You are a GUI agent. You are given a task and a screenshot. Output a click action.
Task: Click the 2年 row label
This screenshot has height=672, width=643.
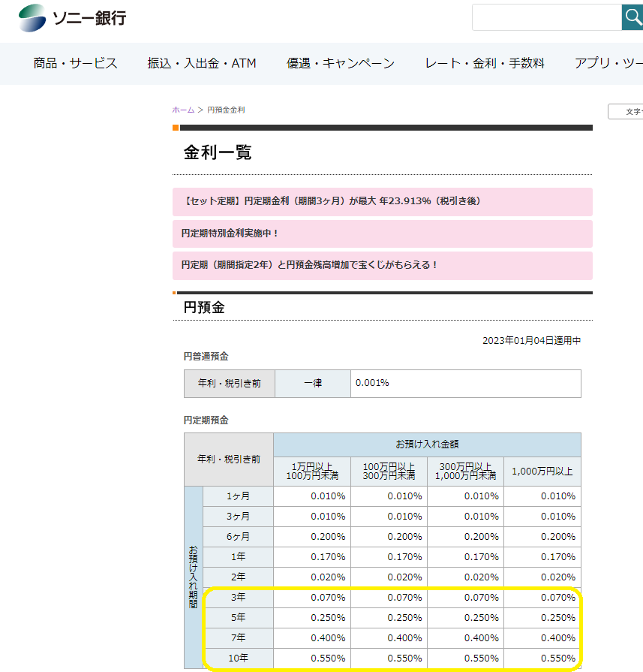pyautogui.click(x=238, y=577)
